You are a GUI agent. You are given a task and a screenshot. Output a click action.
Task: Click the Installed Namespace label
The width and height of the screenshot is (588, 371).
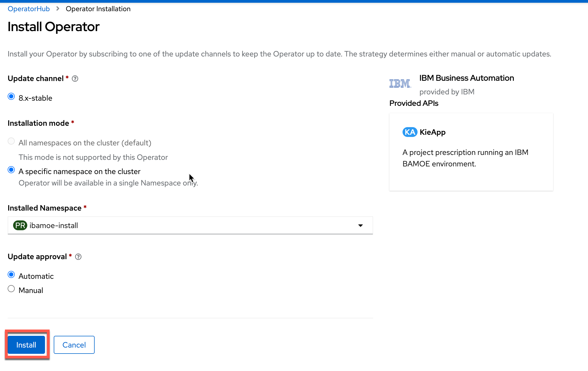(44, 208)
